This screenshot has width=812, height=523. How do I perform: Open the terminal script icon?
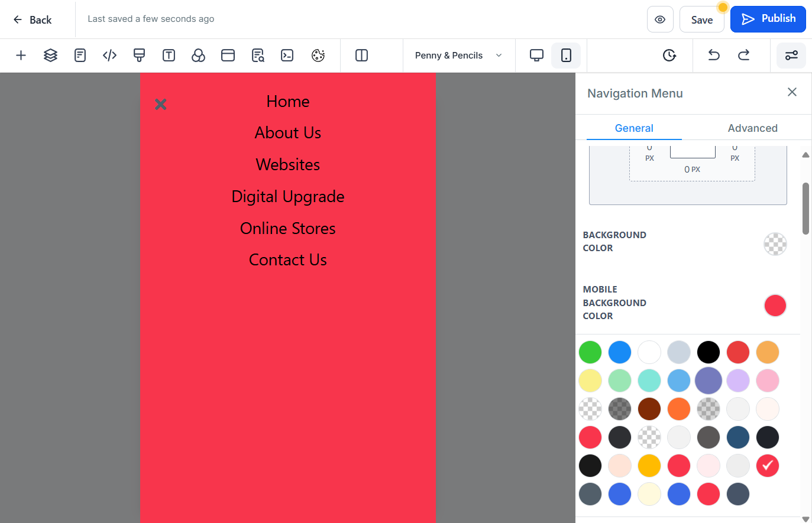(x=287, y=56)
